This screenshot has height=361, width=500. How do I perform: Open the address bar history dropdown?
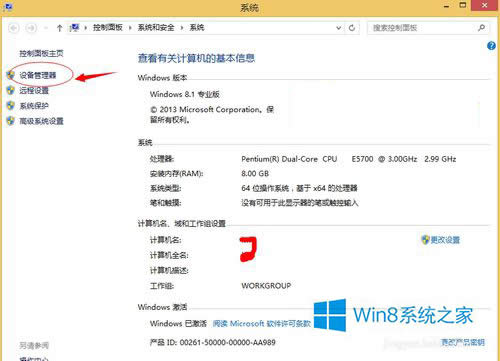339,28
